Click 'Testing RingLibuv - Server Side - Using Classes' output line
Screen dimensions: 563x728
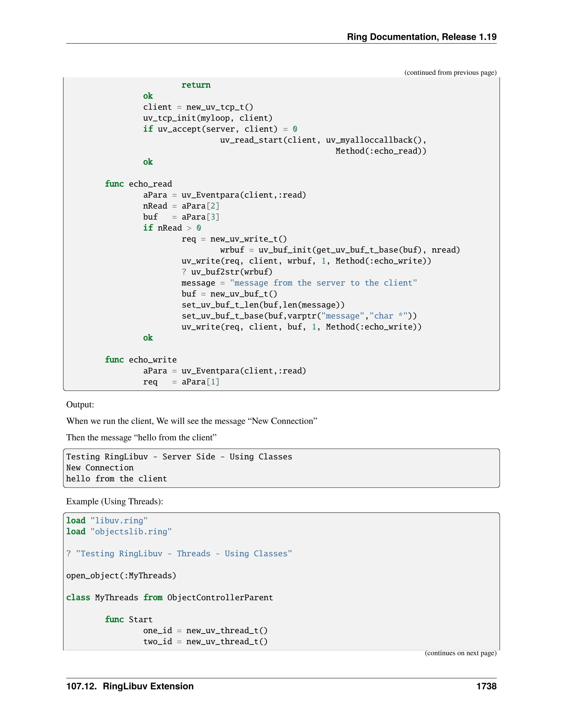(179, 457)
